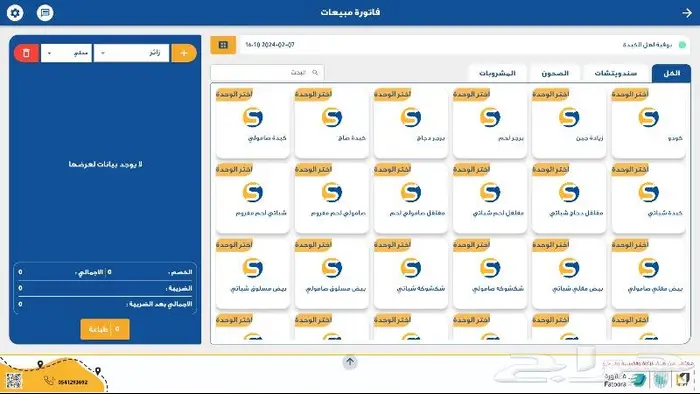This screenshot has height=394, width=700.
Task: Open the settings gear icon
Action: click(x=15, y=13)
